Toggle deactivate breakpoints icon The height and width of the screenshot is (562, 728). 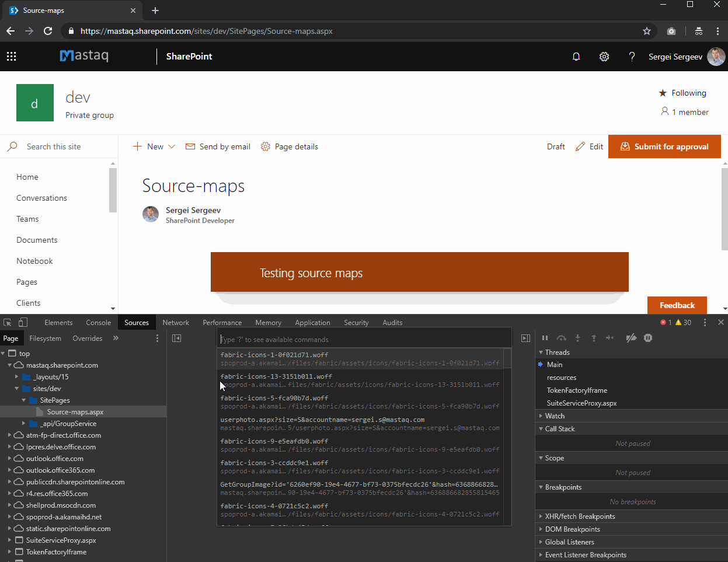[631, 338]
